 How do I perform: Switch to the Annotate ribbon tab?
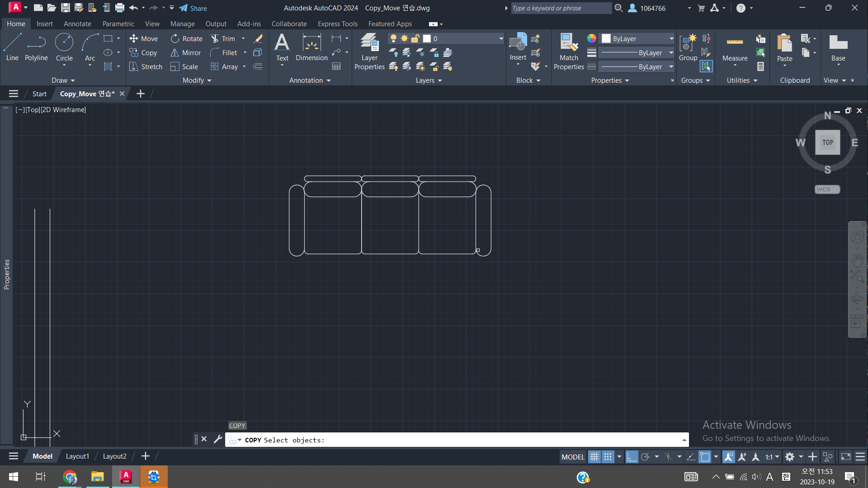[77, 24]
